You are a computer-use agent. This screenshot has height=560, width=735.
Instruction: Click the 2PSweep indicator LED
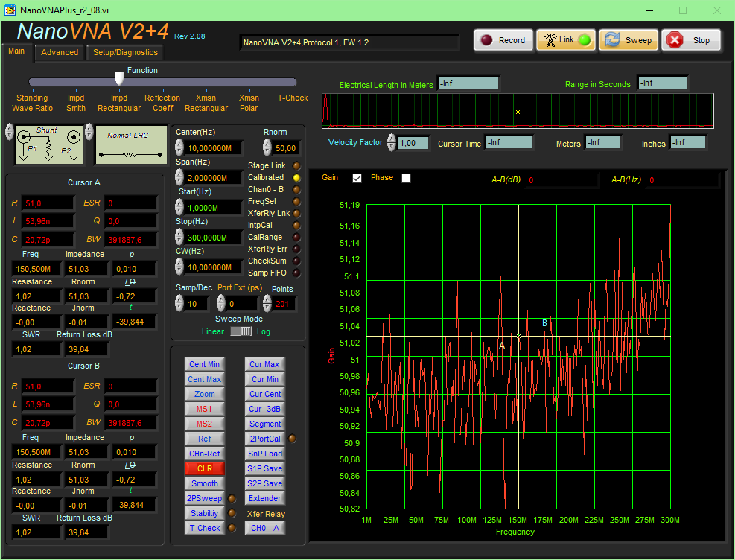click(x=232, y=499)
